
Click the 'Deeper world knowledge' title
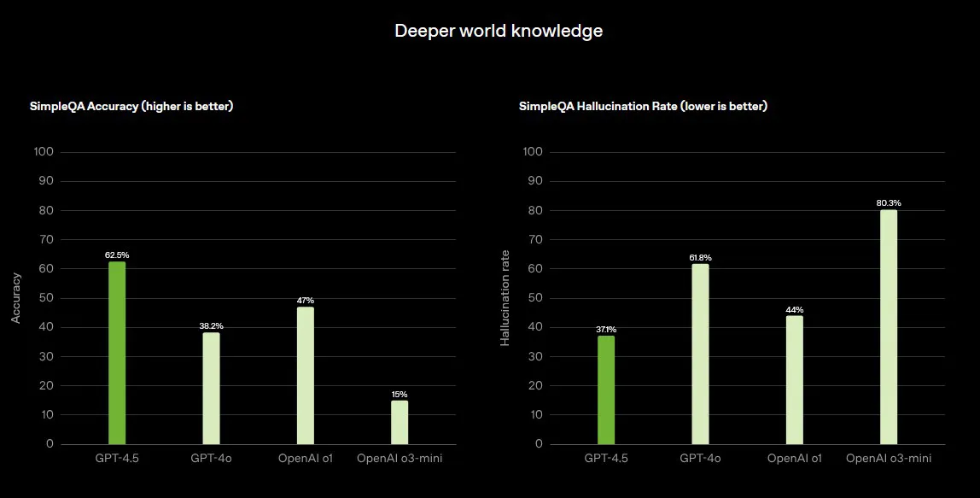tap(499, 31)
